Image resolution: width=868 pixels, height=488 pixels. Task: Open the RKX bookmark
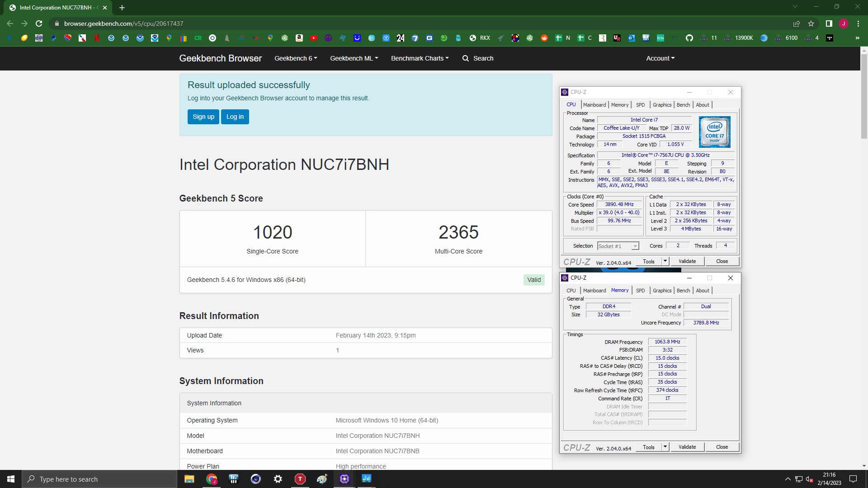point(480,38)
